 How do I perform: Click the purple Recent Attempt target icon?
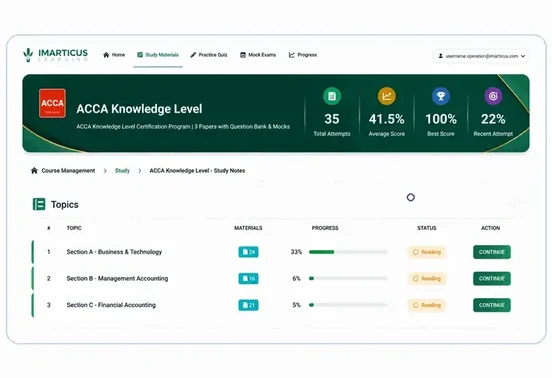(x=493, y=96)
